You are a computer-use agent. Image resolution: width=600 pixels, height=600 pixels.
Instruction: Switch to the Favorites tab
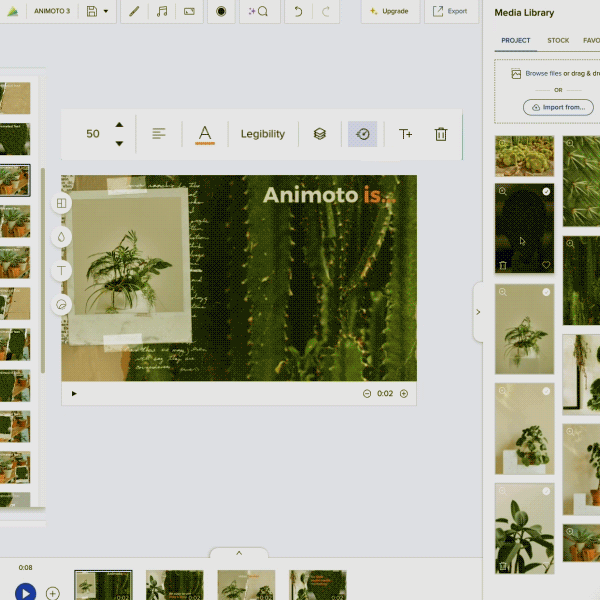(591, 41)
